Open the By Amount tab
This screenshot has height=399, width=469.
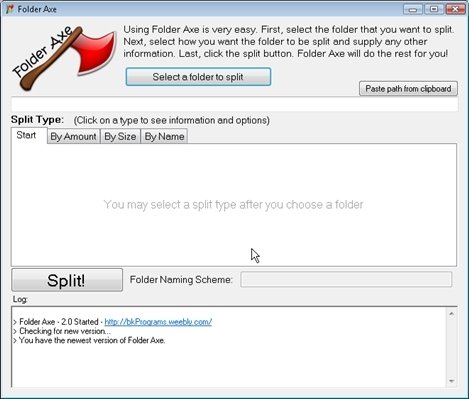[73, 137]
